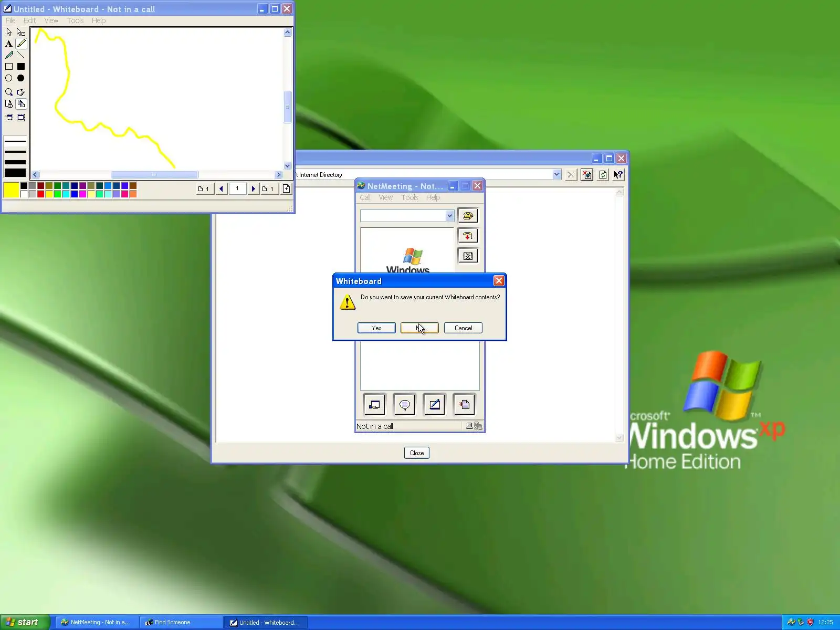Toggle the Remote Pointer hand tool
Viewport: 840px width, 630px height.
(21, 92)
